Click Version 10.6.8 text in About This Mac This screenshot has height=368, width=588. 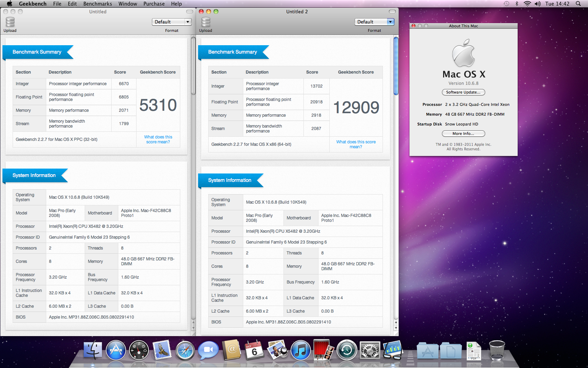(x=463, y=83)
